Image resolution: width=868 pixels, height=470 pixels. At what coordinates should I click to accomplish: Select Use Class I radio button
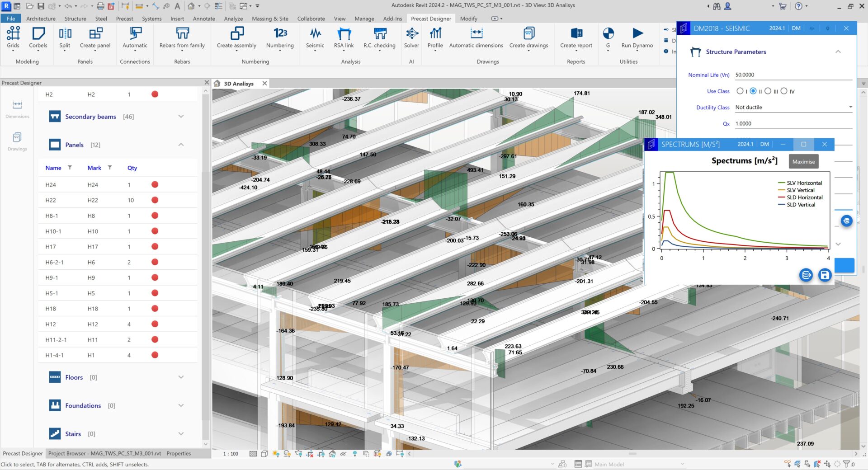741,91
